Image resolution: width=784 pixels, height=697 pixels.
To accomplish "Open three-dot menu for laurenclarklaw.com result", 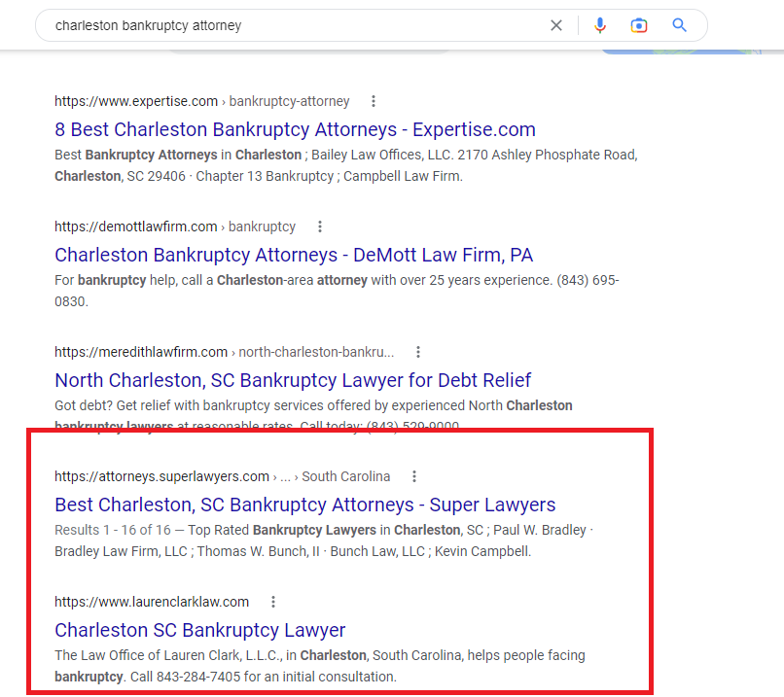I will (x=273, y=602).
